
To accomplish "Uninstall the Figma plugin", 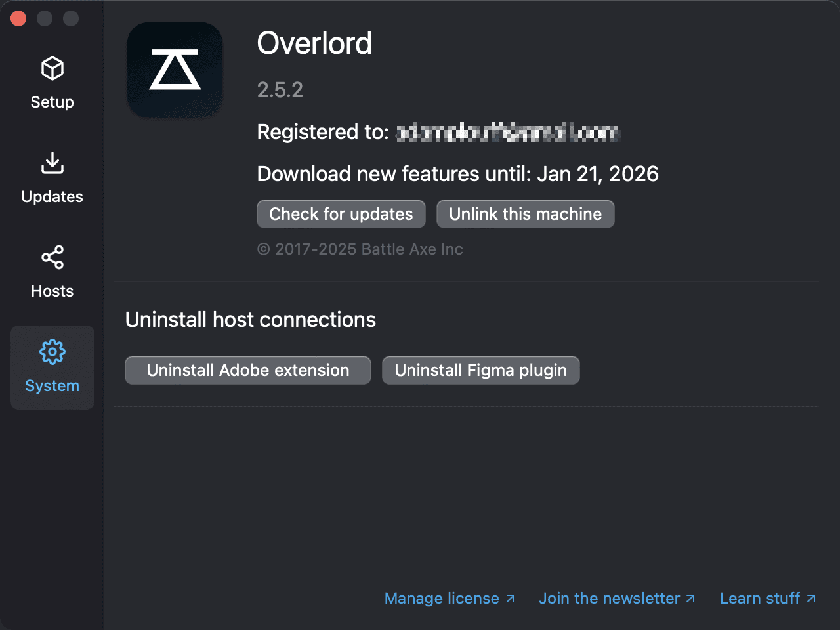I will pyautogui.click(x=480, y=370).
